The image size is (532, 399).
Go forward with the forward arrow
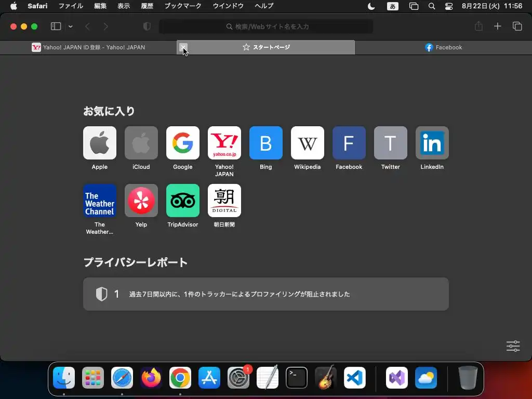(x=105, y=26)
